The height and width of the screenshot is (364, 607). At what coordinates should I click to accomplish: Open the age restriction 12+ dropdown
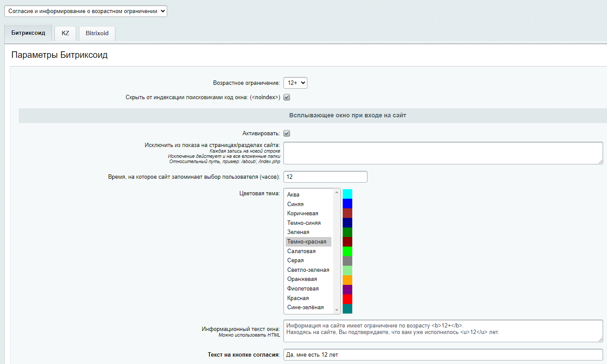[x=295, y=83]
